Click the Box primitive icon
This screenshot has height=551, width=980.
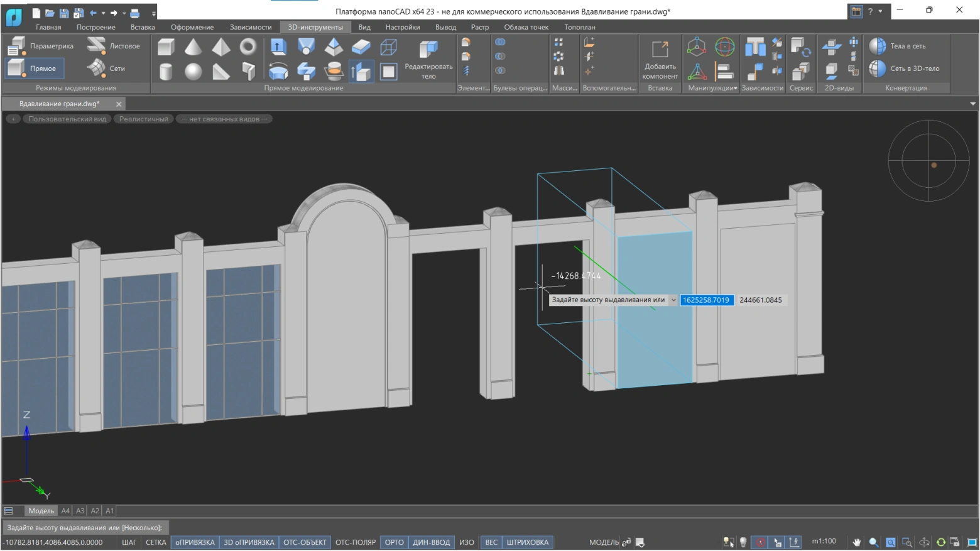tap(166, 47)
